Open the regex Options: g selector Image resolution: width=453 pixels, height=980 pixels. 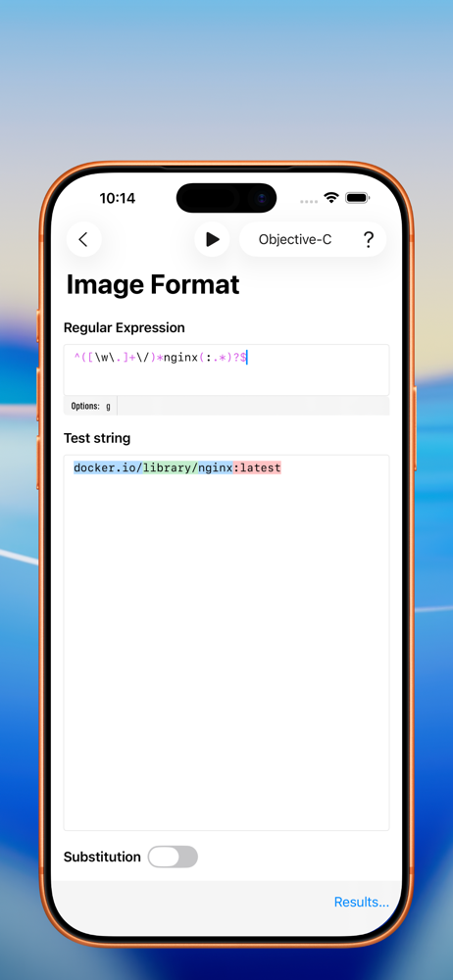[x=91, y=407]
